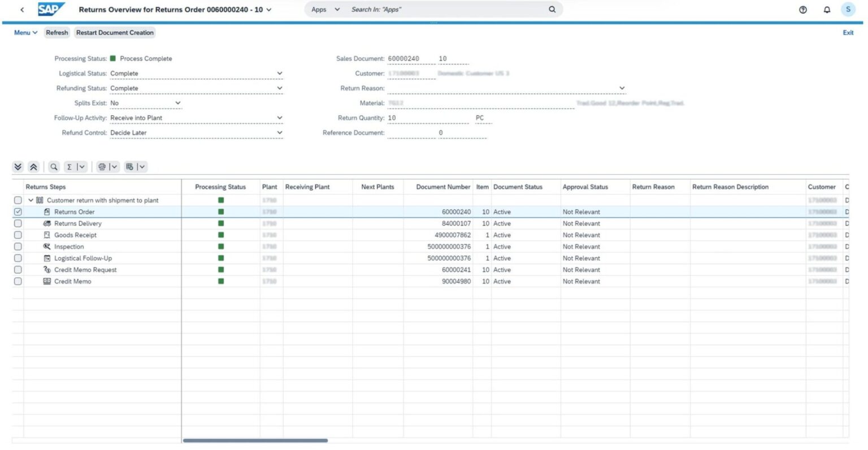Click the Returns Delivery truck icon
Viewport: 868px width, 450px height.
47,223
